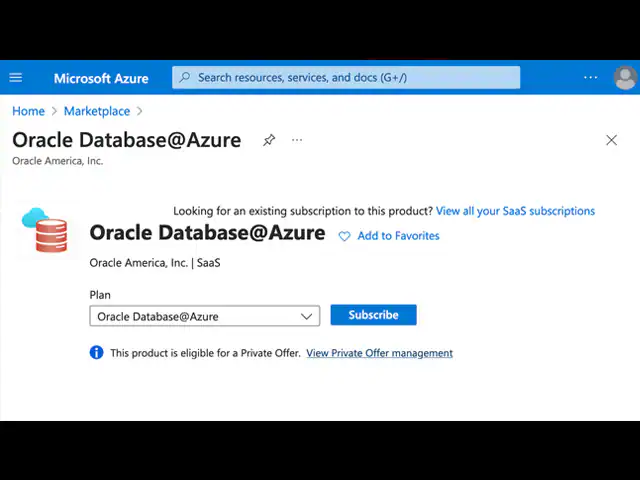Click the Oracle Database product logo
Screen dimensions: 640x480
[x=45, y=231]
